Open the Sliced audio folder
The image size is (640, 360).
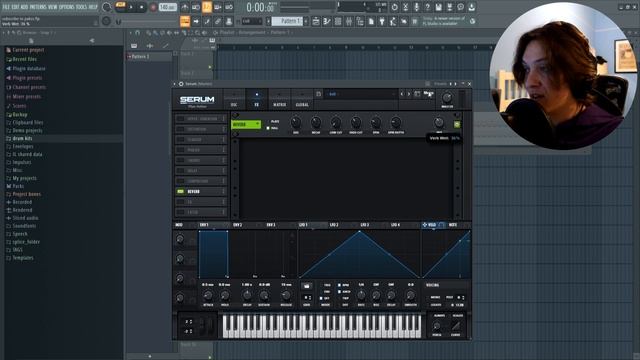(25, 218)
